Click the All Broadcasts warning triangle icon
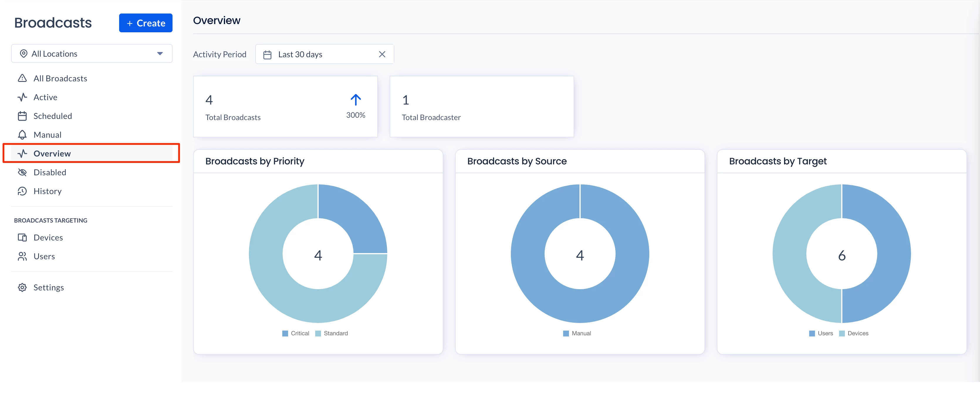980x394 pixels. click(22, 78)
